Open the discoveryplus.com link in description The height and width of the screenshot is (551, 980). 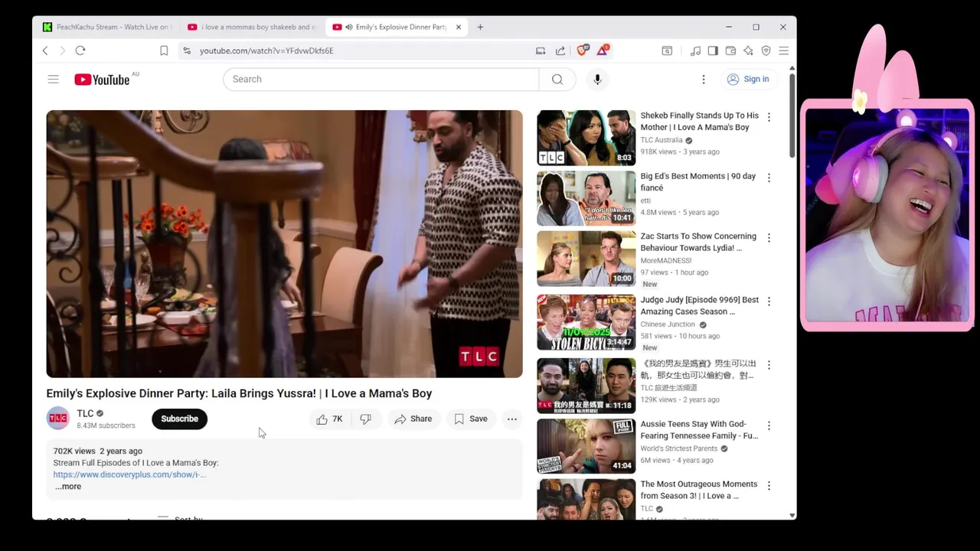click(129, 474)
